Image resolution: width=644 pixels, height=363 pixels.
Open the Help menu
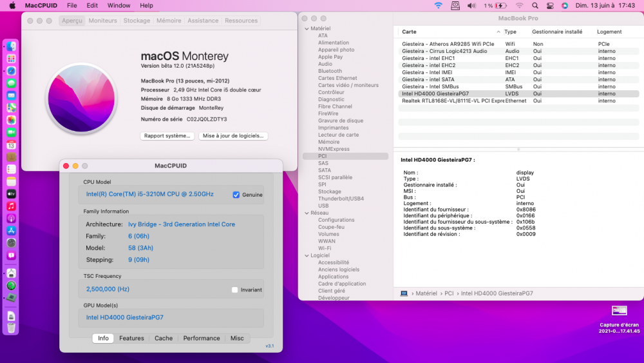click(146, 5)
